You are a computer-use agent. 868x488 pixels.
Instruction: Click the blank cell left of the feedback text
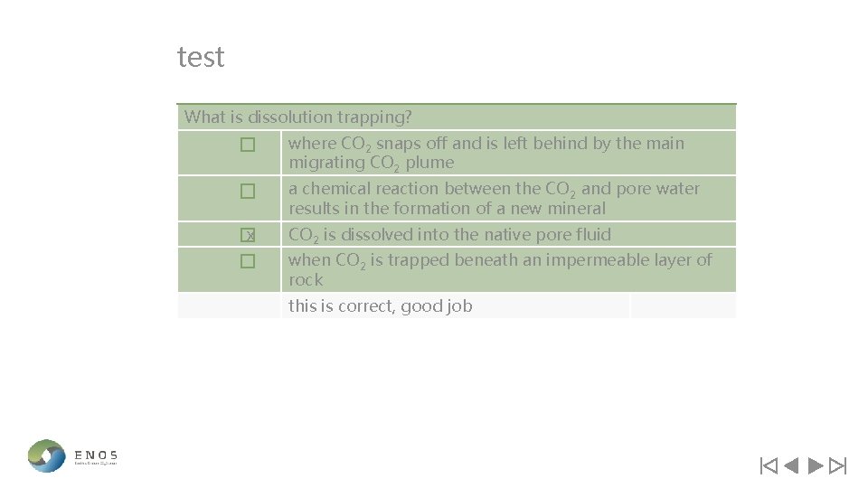click(229, 306)
